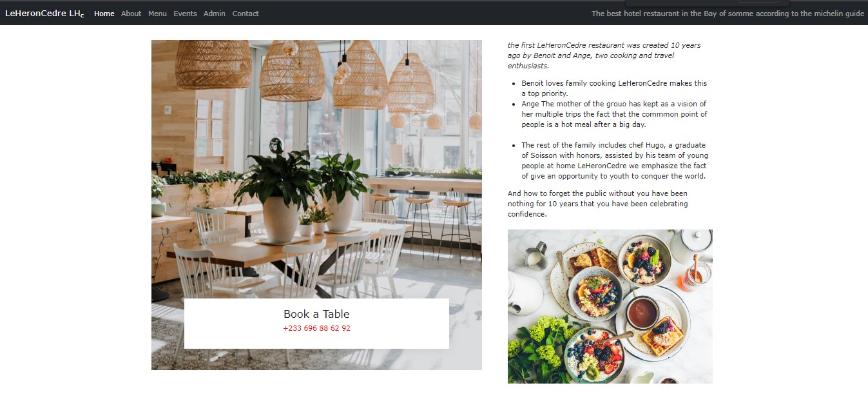Open the Menu page in navbar
Screen dimensions: 868x410
(157, 14)
